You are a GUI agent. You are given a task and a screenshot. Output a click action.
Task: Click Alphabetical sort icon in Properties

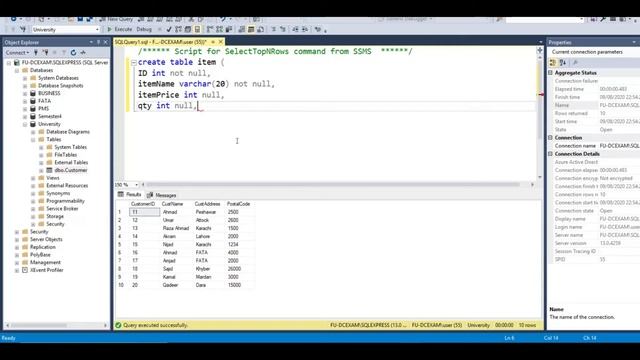pos(563,62)
